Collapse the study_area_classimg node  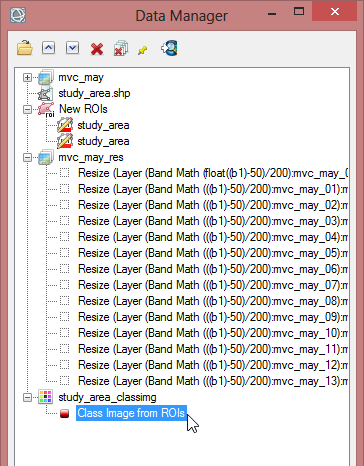(27, 397)
